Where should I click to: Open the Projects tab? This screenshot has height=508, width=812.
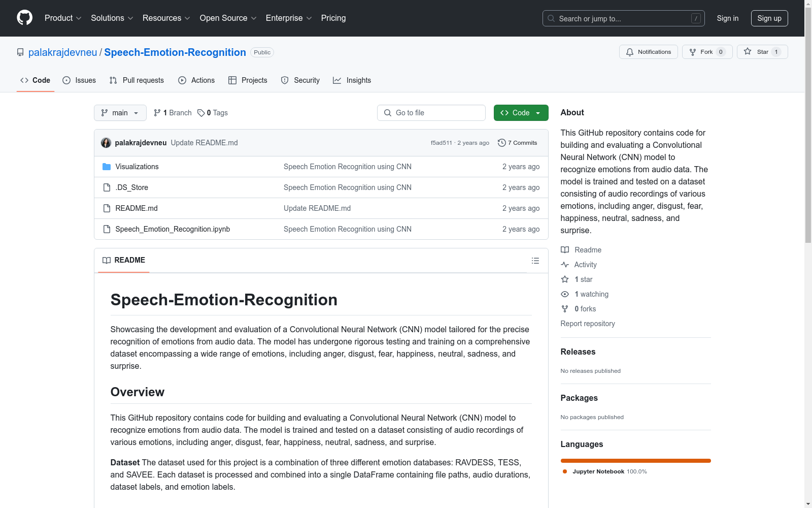pos(248,80)
